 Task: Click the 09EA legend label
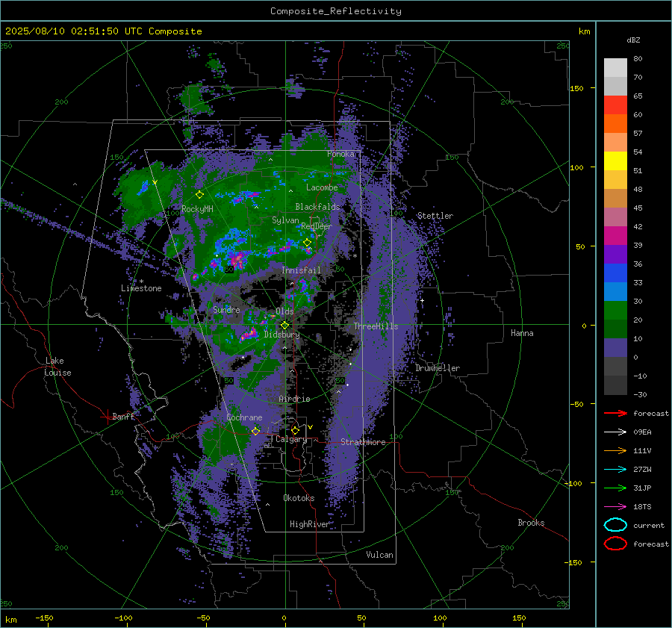pos(642,432)
